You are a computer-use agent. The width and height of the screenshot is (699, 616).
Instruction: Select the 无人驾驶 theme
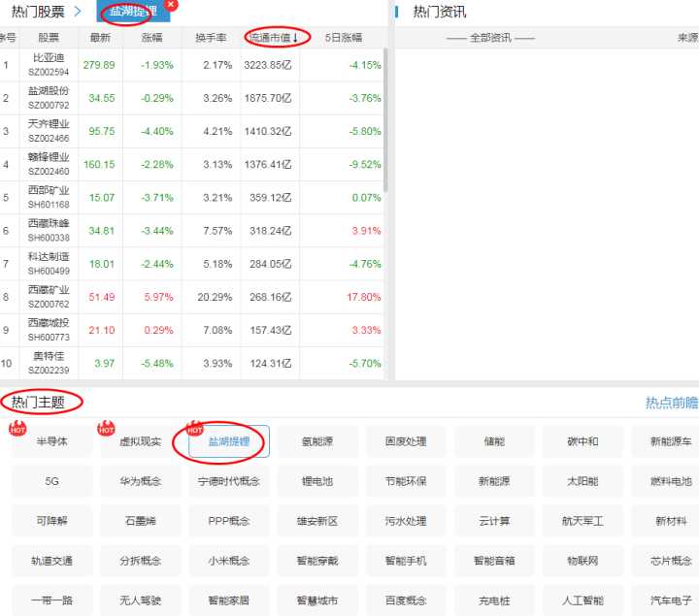pyautogui.click(x=140, y=600)
